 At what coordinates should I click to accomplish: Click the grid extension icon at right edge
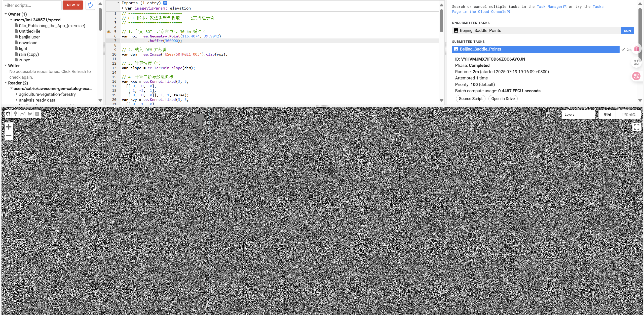coord(636,62)
